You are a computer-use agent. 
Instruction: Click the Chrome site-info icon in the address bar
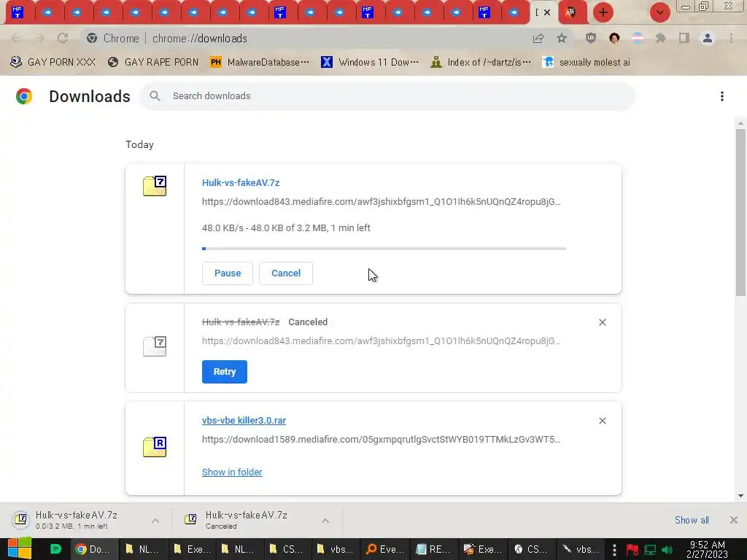pos(92,38)
